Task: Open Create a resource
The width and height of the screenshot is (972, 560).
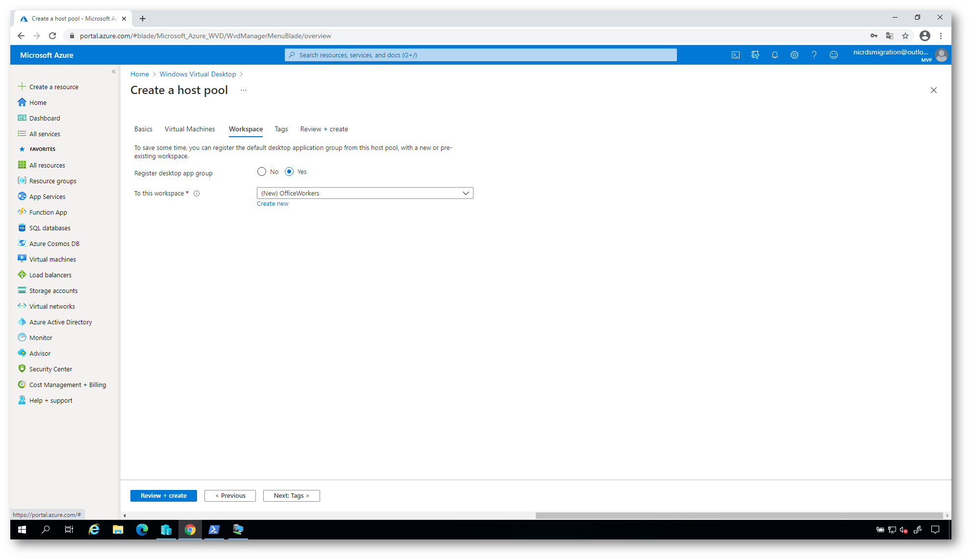Action: [49, 87]
